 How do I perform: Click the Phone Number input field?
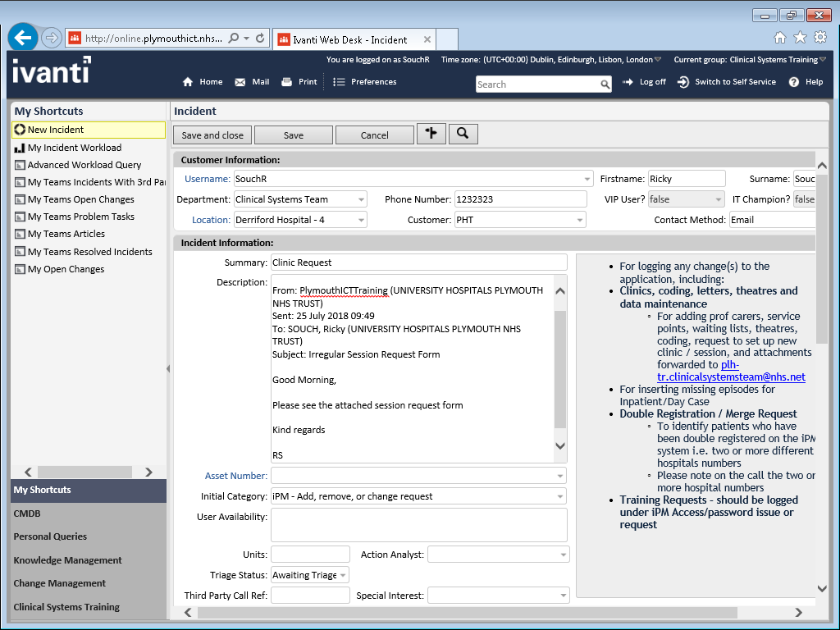pyautogui.click(x=521, y=199)
